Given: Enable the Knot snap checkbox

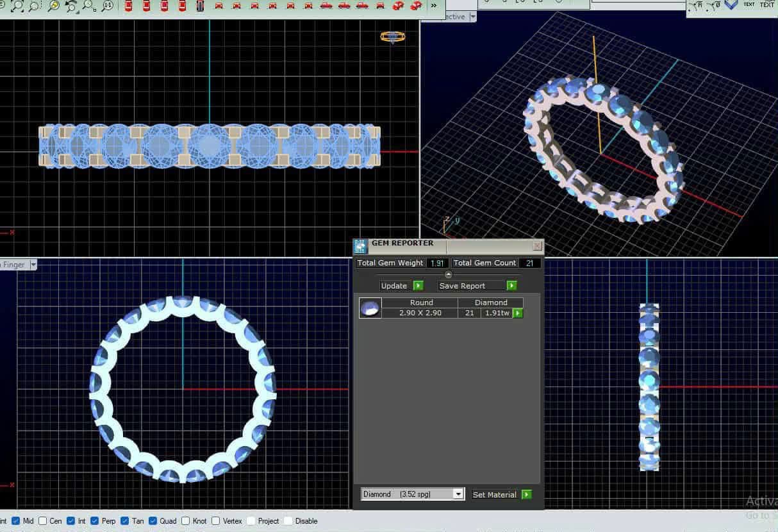Looking at the screenshot, I should [185, 521].
